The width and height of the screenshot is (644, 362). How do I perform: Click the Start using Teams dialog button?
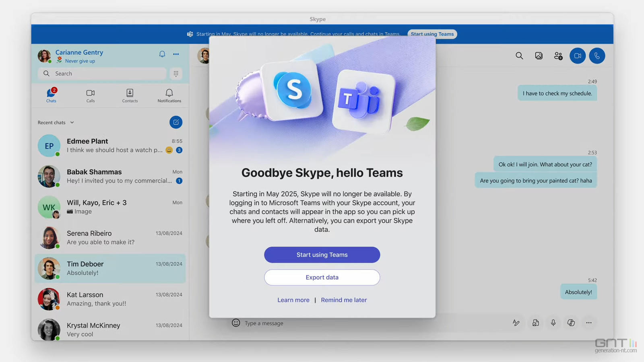(322, 255)
